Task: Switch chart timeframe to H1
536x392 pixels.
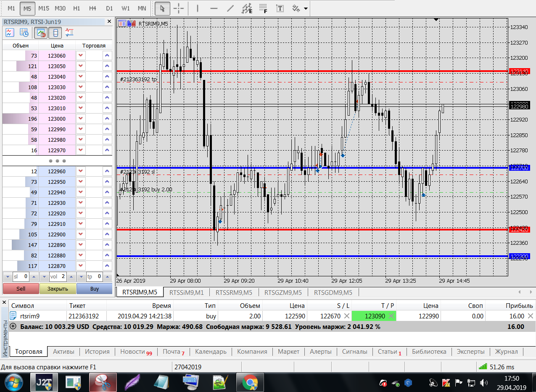Action: click(77, 8)
